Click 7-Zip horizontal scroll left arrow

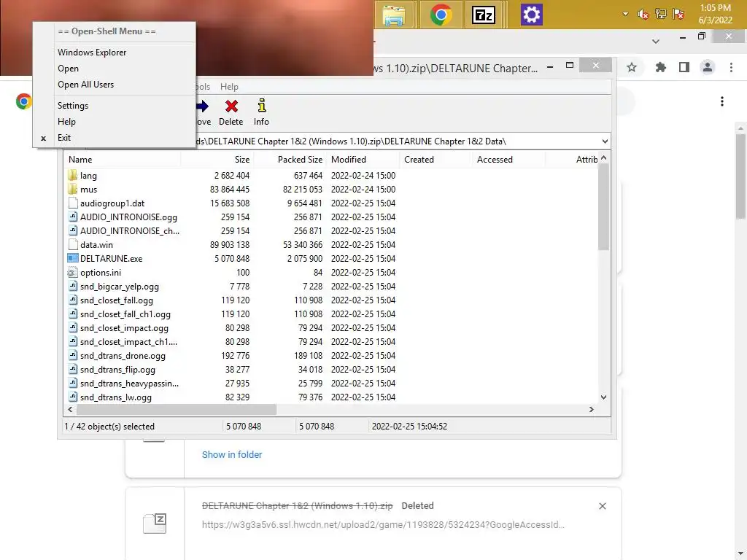coord(70,410)
